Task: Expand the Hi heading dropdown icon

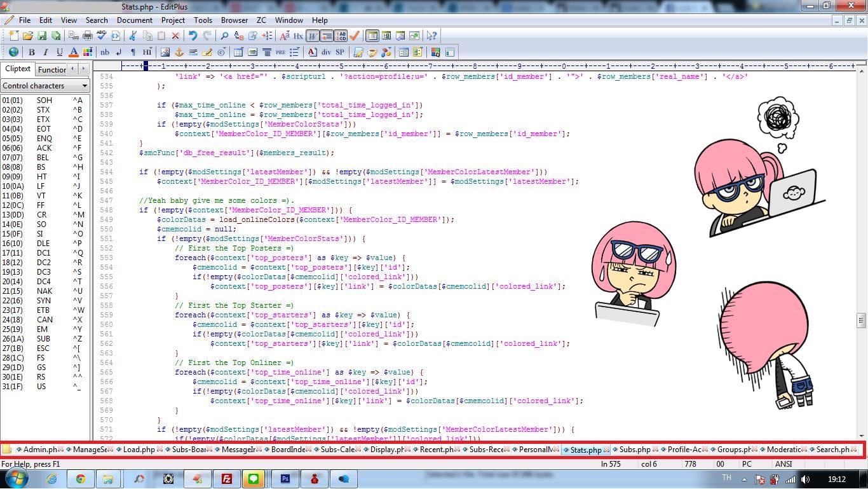Action: 147,52
